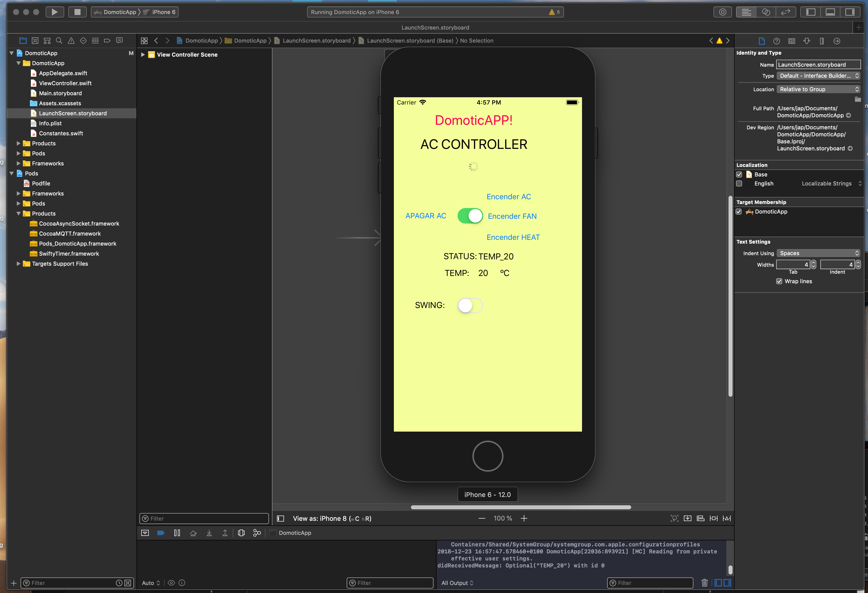The height and width of the screenshot is (593, 868).
Task: Open the Indent Using Spaces dropdown
Action: click(818, 253)
